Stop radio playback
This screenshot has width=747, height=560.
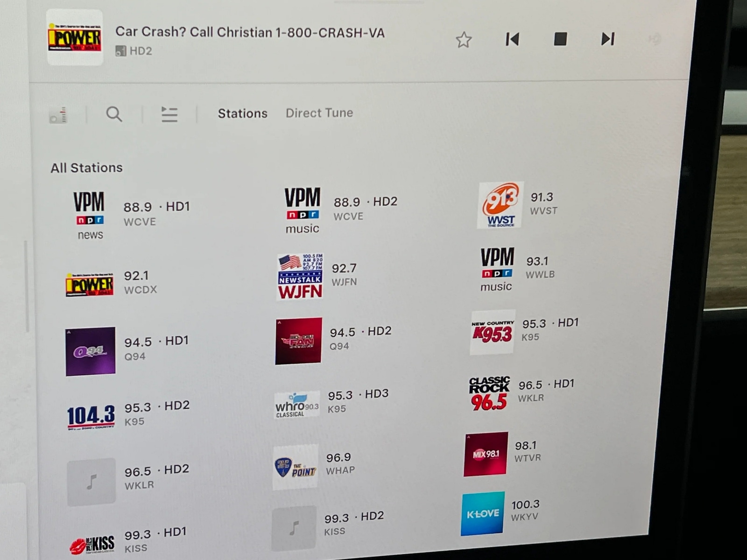[x=560, y=39]
